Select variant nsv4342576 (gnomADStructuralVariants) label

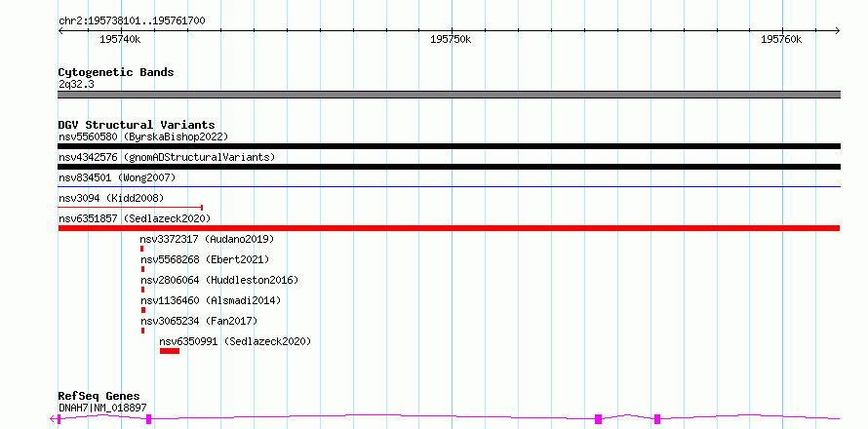pyautogui.click(x=167, y=157)
